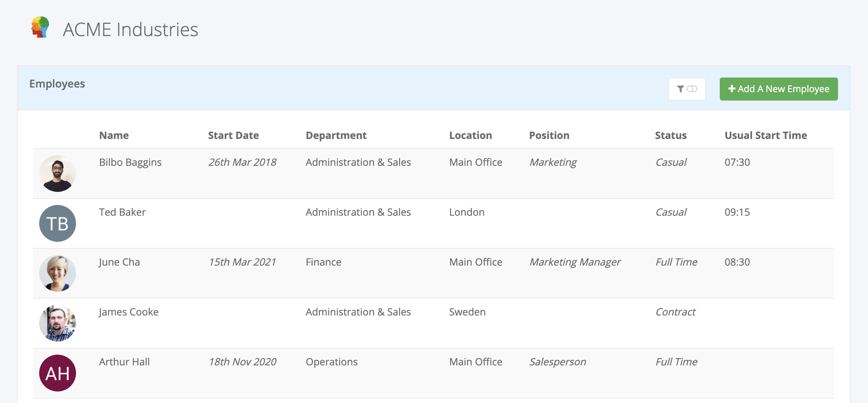Click Ted Baker's London location
The image size is (868, 403).
[467, 212]
